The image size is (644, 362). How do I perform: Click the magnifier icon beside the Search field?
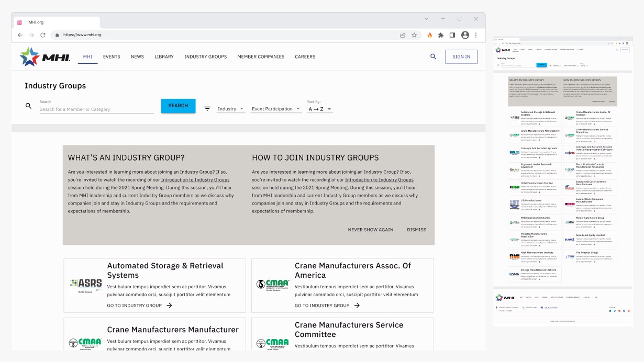[28, 106]
